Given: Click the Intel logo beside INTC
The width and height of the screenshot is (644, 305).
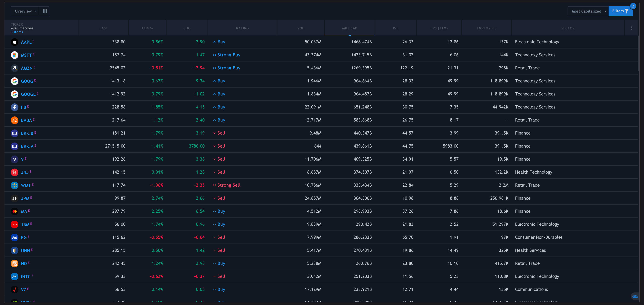Looking at the screenshot, I should point(14,276).
